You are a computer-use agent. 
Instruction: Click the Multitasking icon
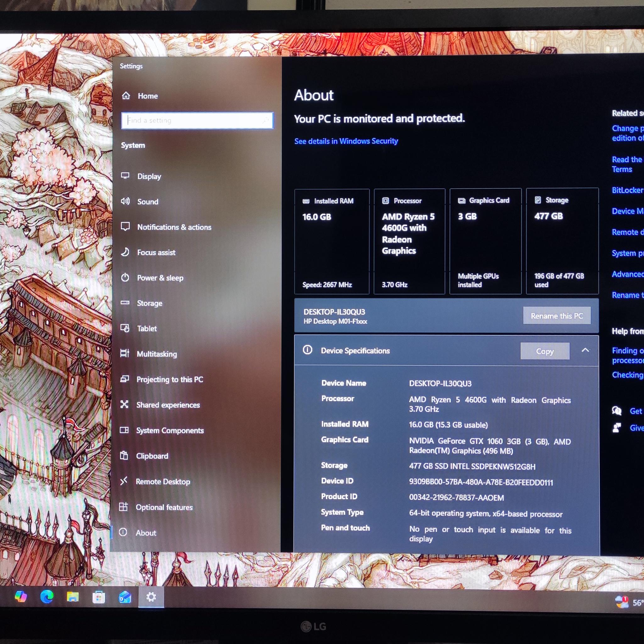125,353
